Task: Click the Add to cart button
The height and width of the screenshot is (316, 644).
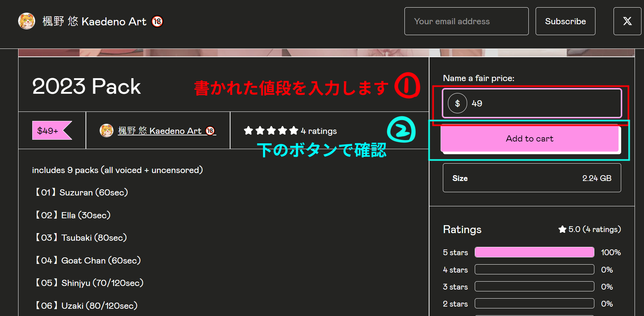Action: (530, 139)
